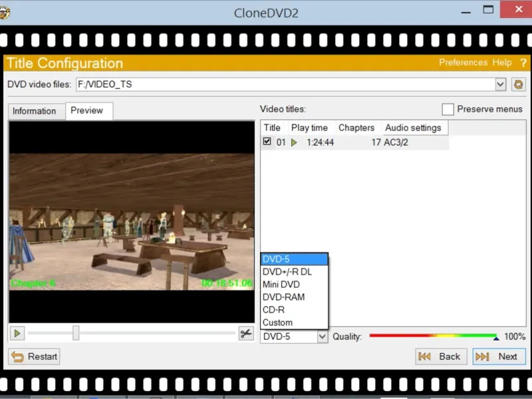This screenshot has height=399, width=532.
Task: Select Custom from the size list
Action: (x=294, y=323)
